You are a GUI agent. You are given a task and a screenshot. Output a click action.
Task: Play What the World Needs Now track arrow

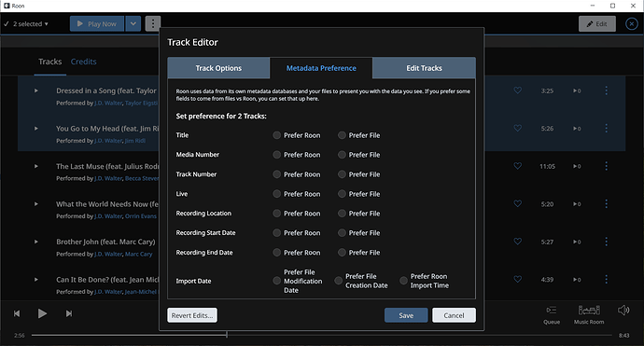click(x=36, y=203)
